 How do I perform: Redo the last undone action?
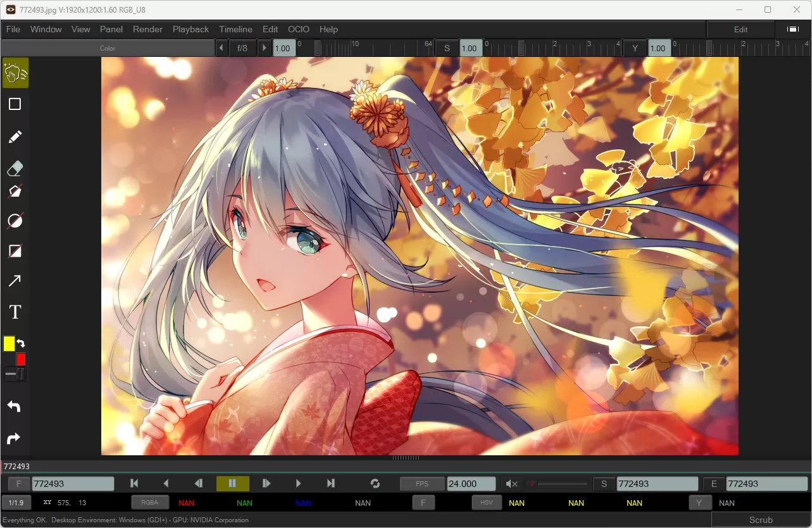[15, 438]
